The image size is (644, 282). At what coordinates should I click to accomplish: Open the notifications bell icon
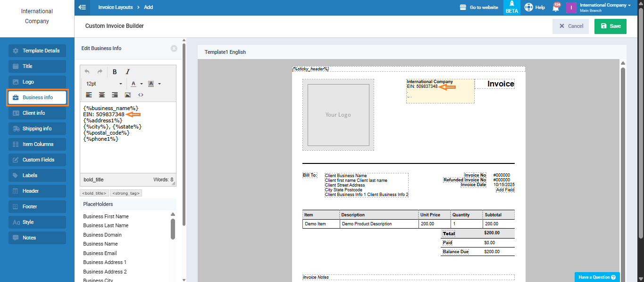pos(556,8)
